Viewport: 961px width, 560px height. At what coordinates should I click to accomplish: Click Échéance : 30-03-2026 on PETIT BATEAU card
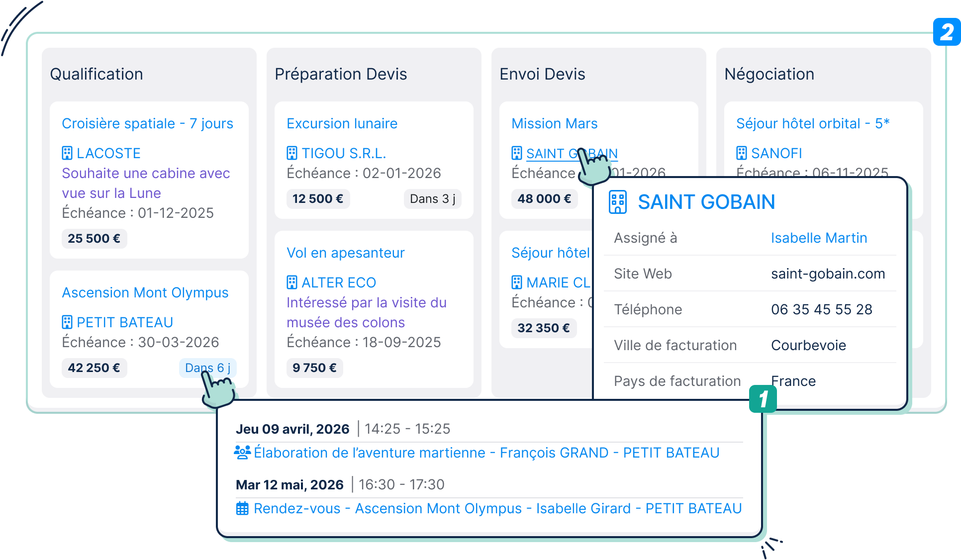click(140, 342)
